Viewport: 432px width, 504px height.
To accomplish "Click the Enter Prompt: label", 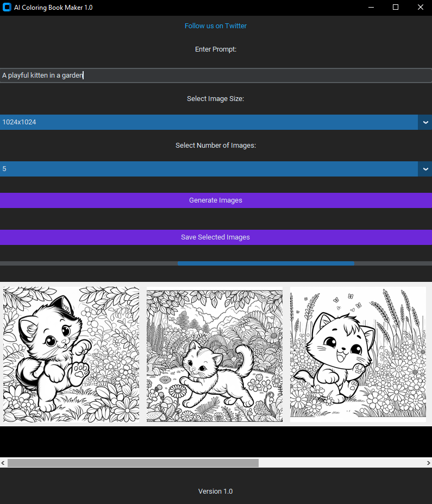I will [x=216, y=49].
